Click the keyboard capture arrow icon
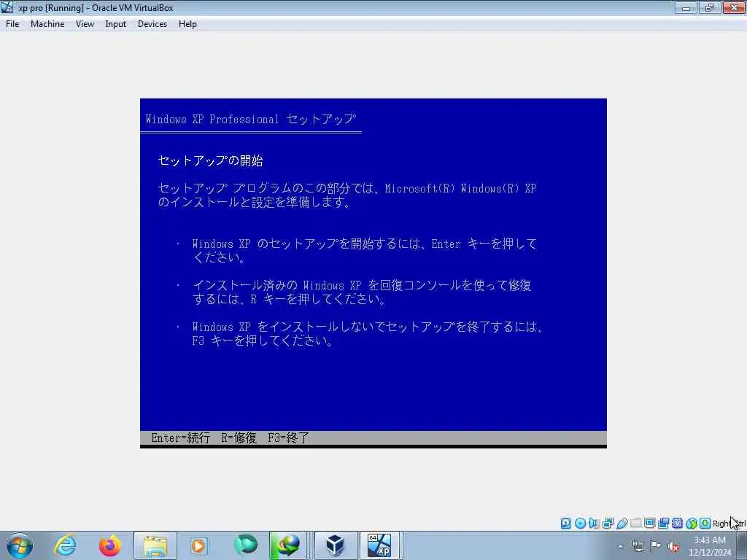747x560 pixels. pyautogui.click(x=705, y=524)
